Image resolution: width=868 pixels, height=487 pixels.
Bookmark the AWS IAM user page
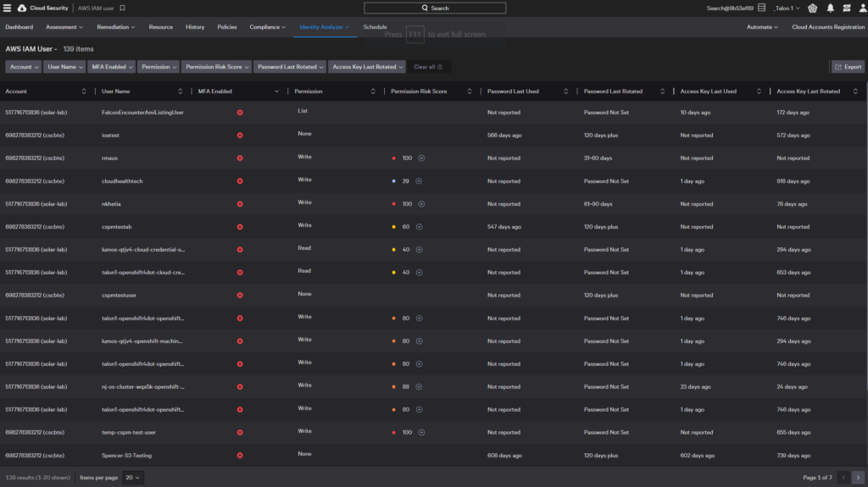pyautogui.click(x=122, y=8)
